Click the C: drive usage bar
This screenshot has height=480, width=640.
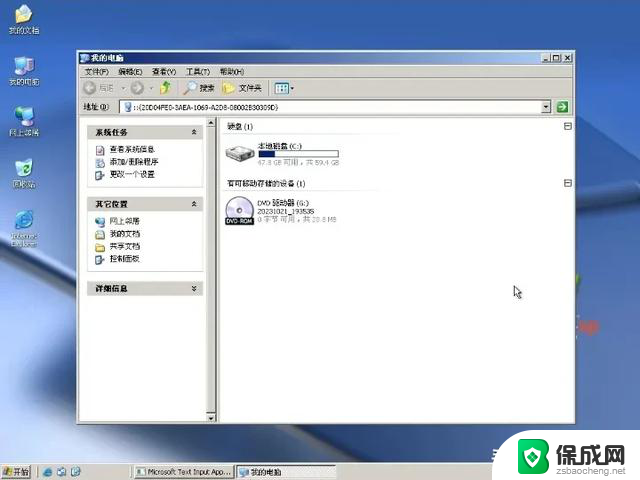pos(298,154)
